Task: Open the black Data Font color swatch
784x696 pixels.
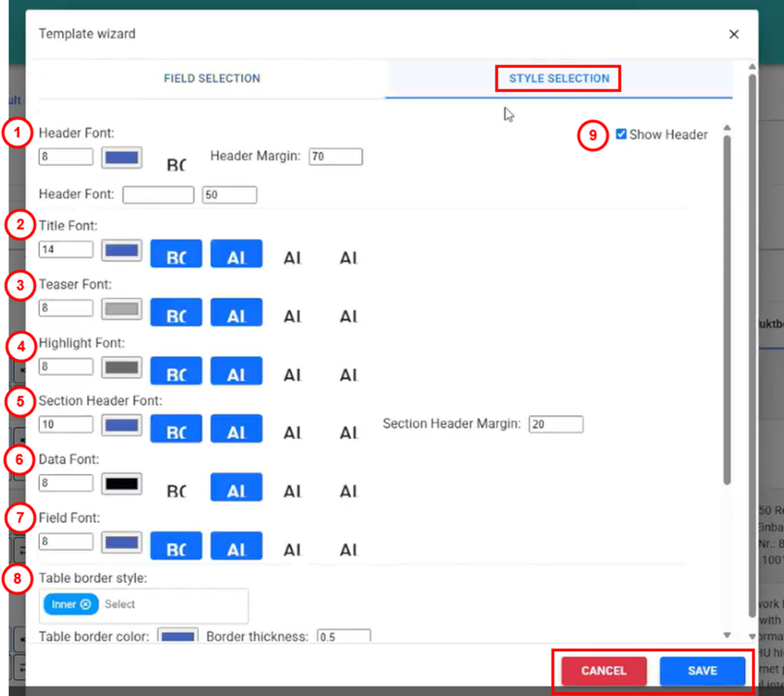Action: click(122, 484)
